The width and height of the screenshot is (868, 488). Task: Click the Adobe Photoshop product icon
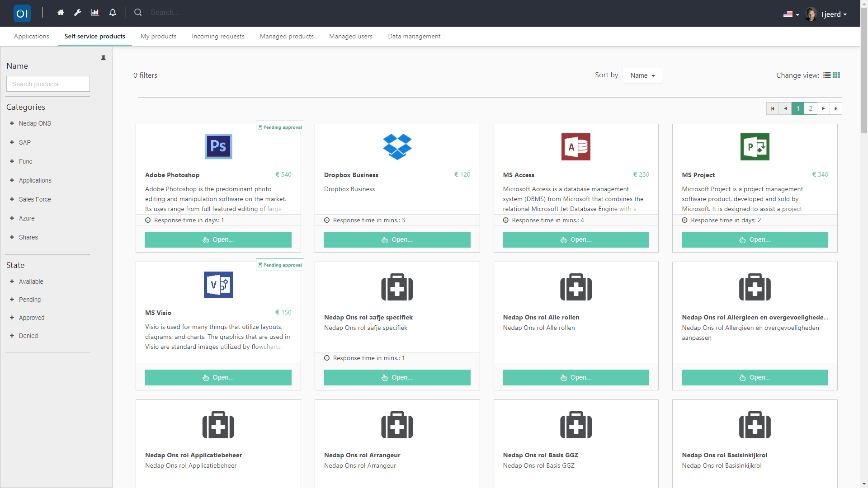[218, 146]
